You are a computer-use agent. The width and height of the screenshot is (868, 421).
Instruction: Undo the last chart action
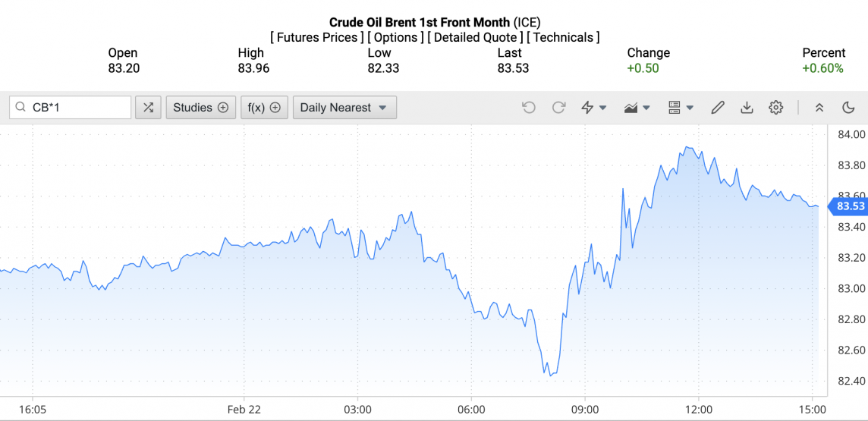(529, 108)
